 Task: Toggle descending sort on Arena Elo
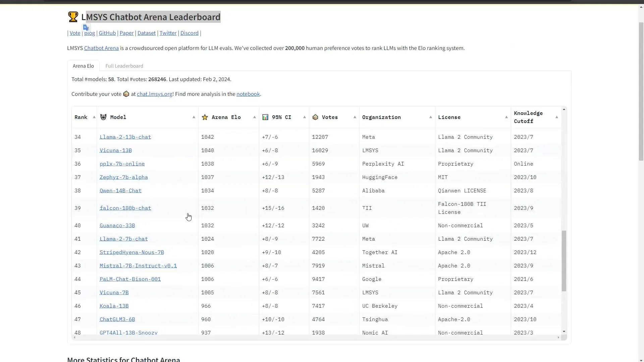click(x=254, y=117)
